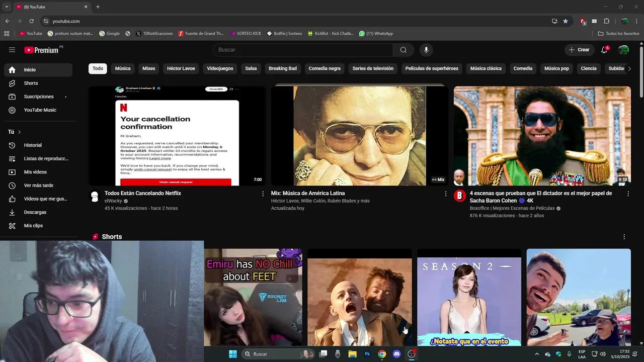The image size is (644, 362).
Task: Open the YouTube hamburger guide menu
Action: (12, 50)
